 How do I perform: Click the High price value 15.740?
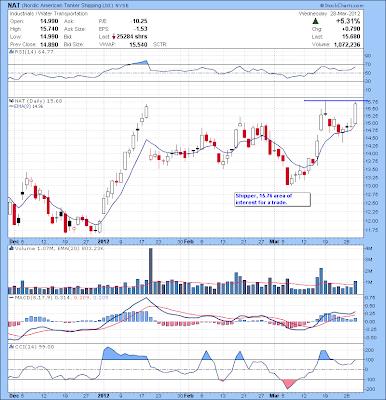49,29
